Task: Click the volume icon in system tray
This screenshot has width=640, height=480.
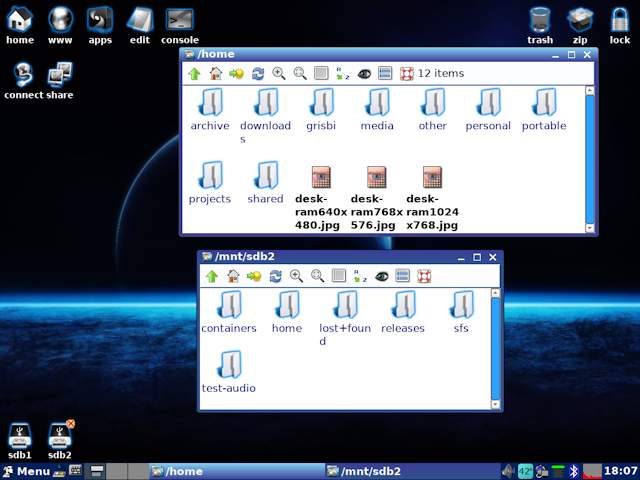Action: coord(506,471)
